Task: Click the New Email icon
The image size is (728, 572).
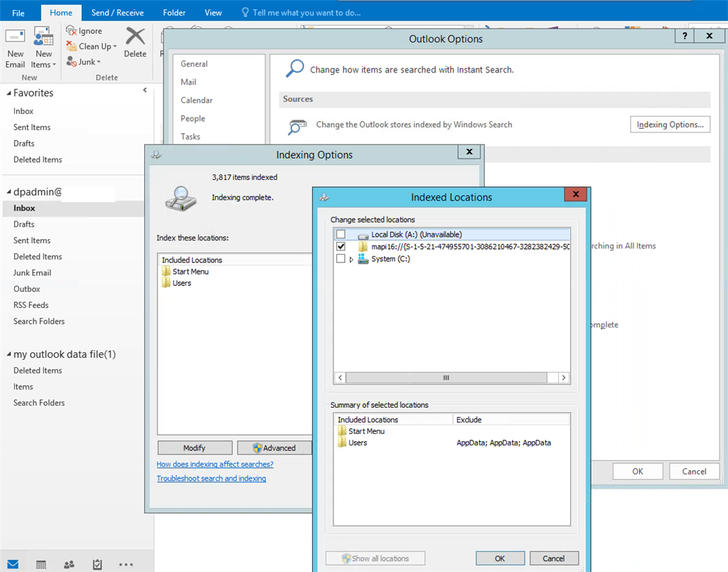Action: tap(15, 37)
